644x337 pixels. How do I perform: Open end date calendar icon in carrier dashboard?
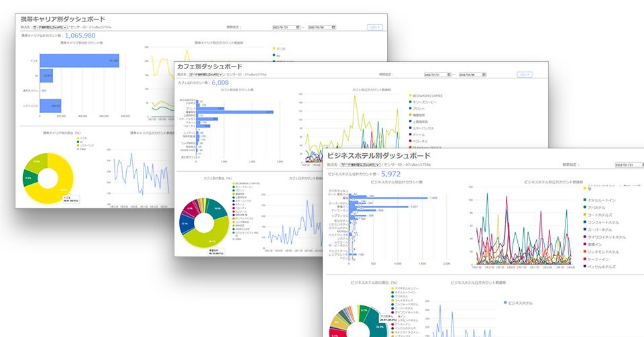pyautogui.click(x=333, y=28)
